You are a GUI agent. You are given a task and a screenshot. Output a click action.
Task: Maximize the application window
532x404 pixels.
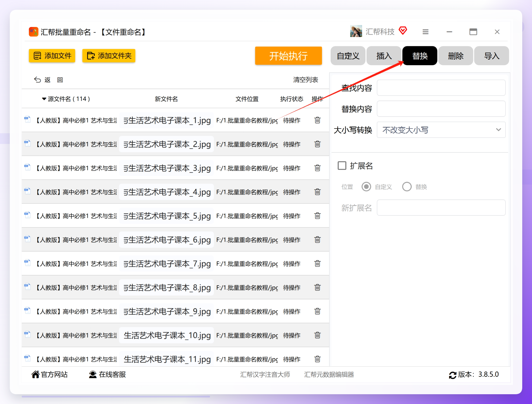[473, 32]
